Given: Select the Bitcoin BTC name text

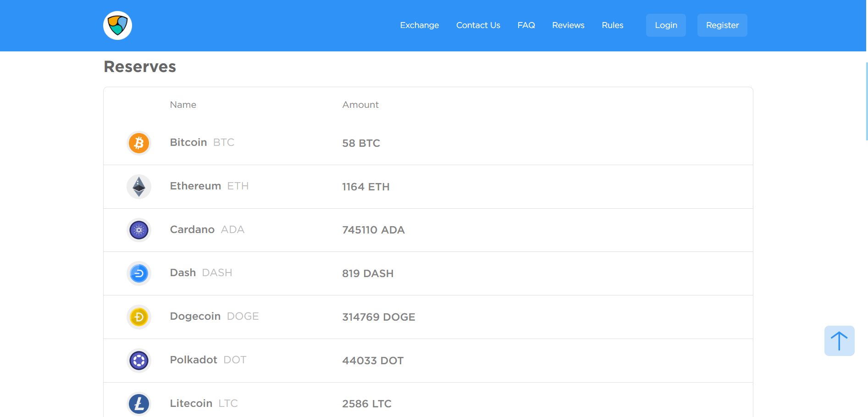Looking at the screenshot, I should pyautogui.click(x=202, y=142).
